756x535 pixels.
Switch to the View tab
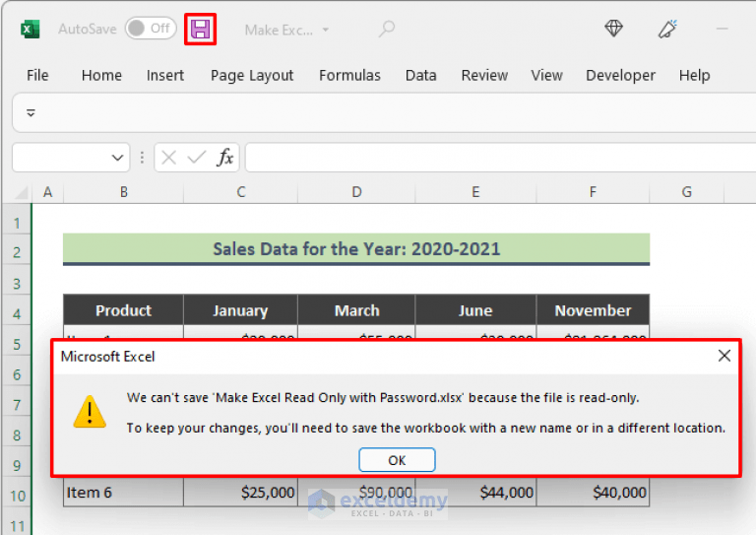click(x=546, y=75)
